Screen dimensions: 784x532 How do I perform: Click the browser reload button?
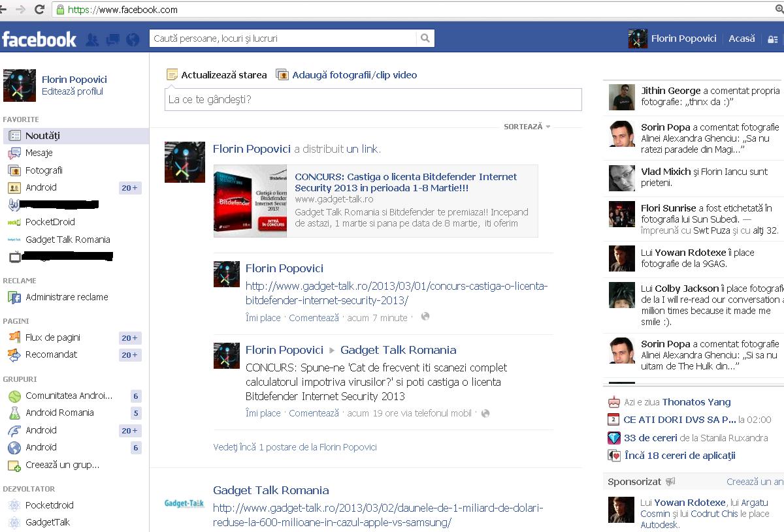click(x=39, y=9)
